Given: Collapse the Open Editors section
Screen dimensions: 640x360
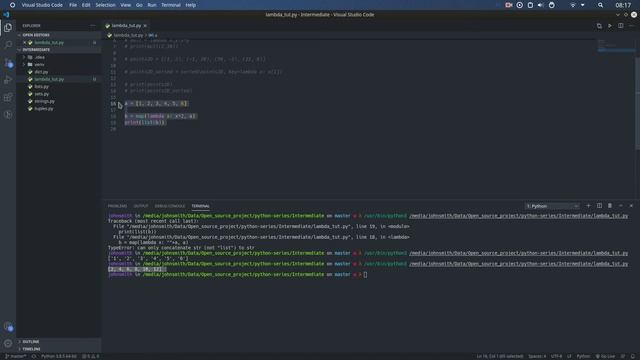Looking at the screenshot, I should point(58,35).
